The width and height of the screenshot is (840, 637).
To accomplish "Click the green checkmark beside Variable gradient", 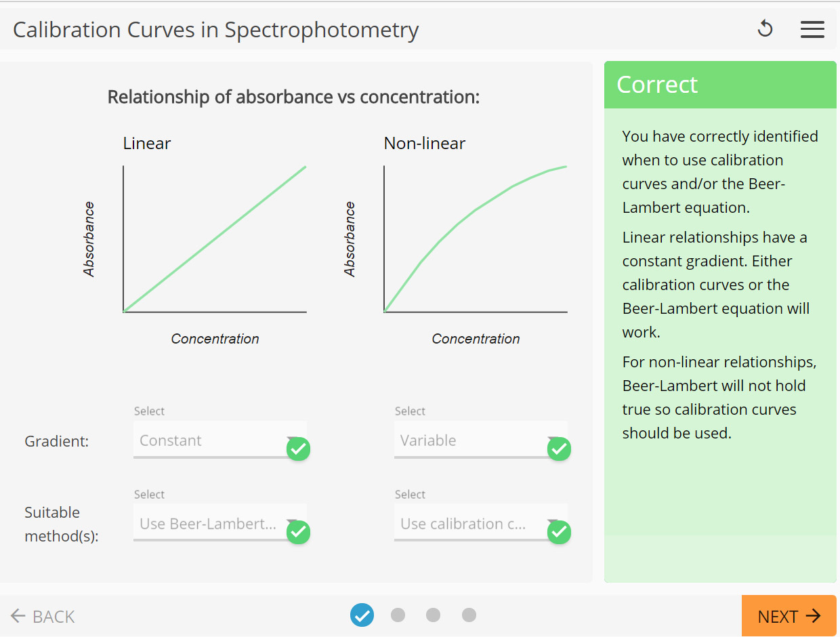I will (559, 449).
